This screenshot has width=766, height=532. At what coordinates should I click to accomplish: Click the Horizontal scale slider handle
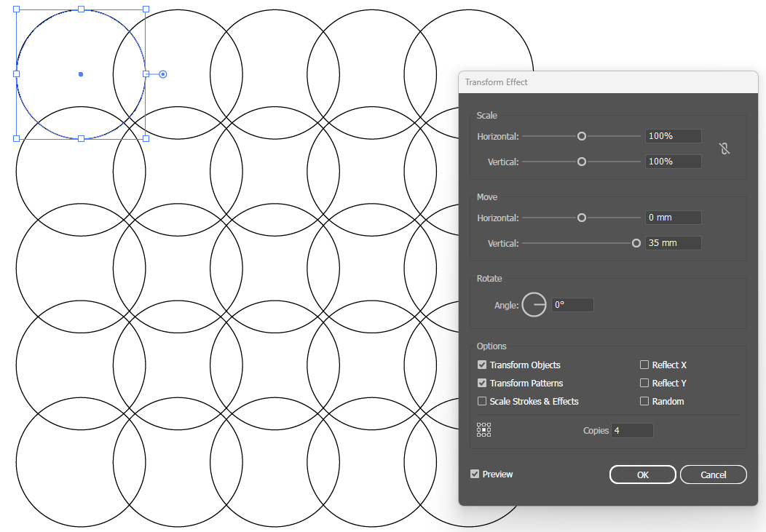point(581,135)
